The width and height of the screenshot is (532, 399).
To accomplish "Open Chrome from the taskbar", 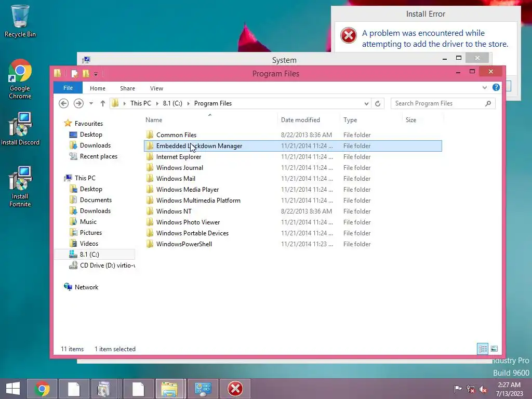I will point(42,389).
